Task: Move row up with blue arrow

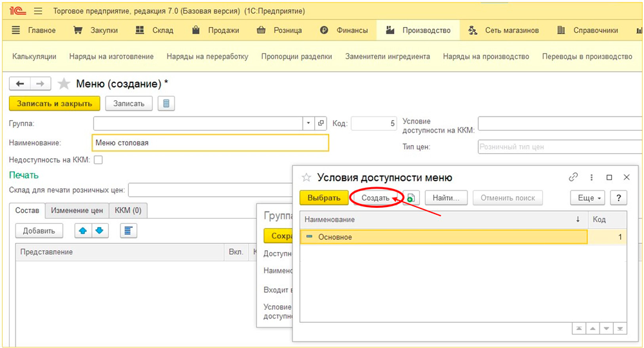Action: (x=83, y=230)
